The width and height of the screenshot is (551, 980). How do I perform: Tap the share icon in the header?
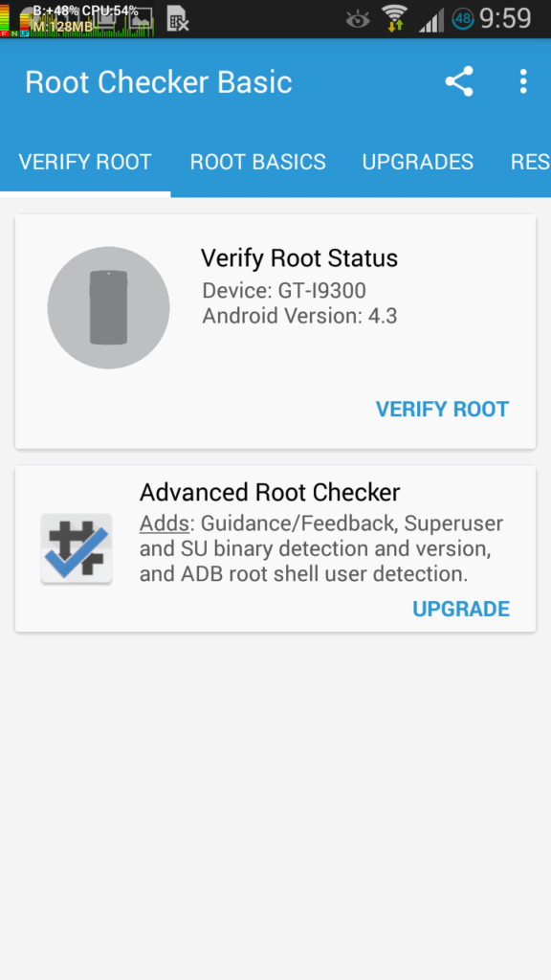[x=459, y=82]
